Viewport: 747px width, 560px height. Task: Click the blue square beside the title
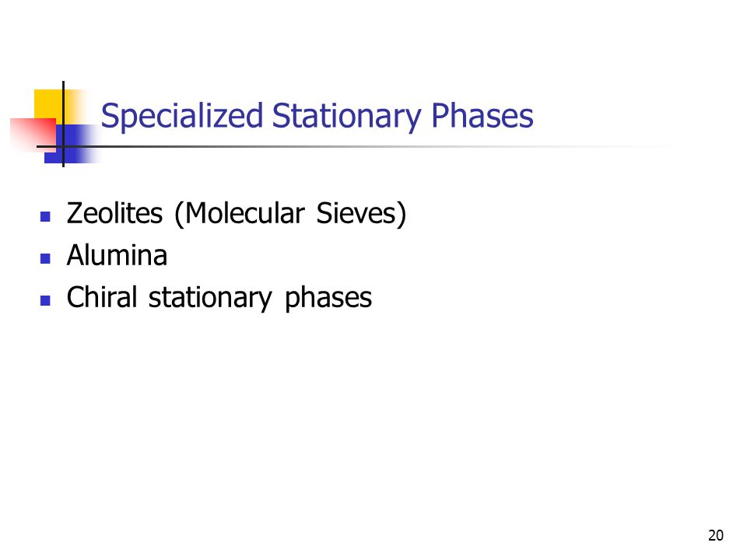[x=72, y=144]
